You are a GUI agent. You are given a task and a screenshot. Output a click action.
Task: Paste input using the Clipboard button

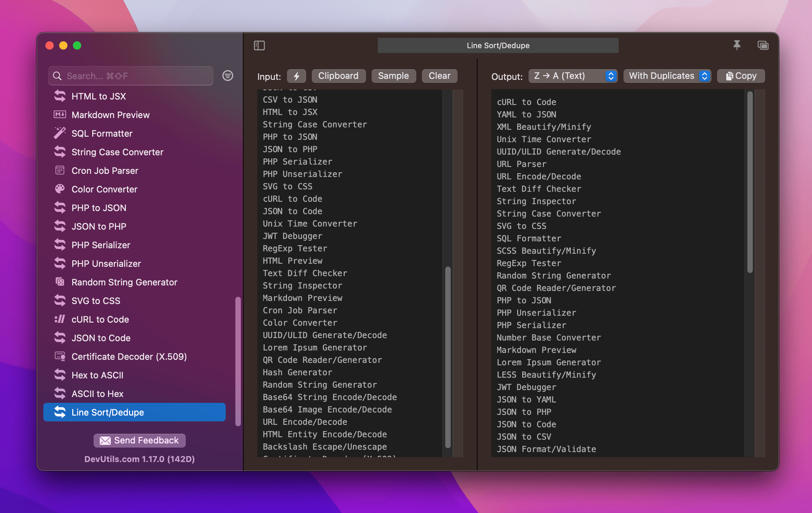[x=339, y=76]
